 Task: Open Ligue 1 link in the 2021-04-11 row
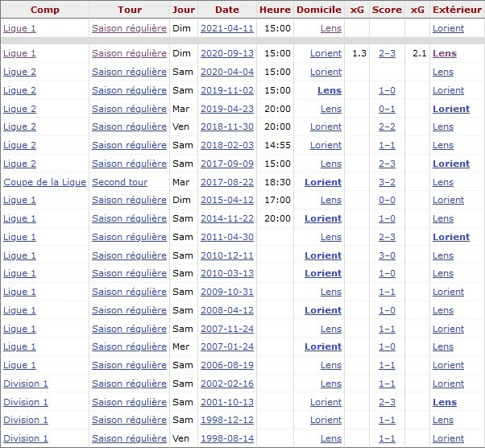(19, 28)
